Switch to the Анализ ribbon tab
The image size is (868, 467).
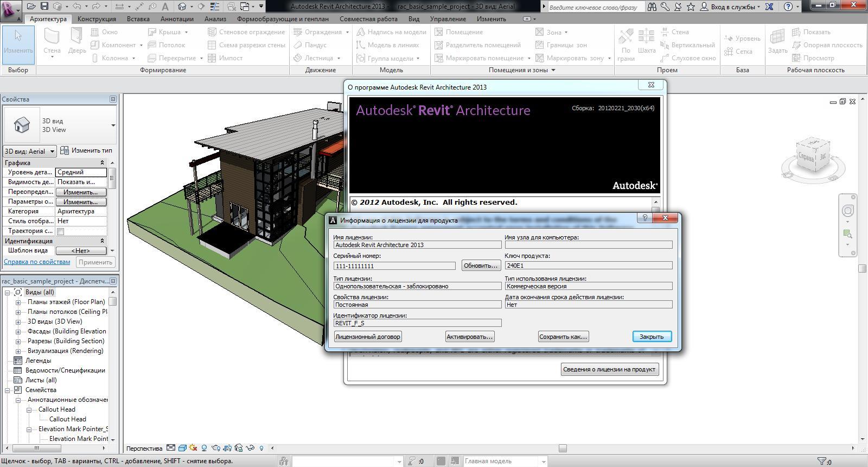coord(215,18)
